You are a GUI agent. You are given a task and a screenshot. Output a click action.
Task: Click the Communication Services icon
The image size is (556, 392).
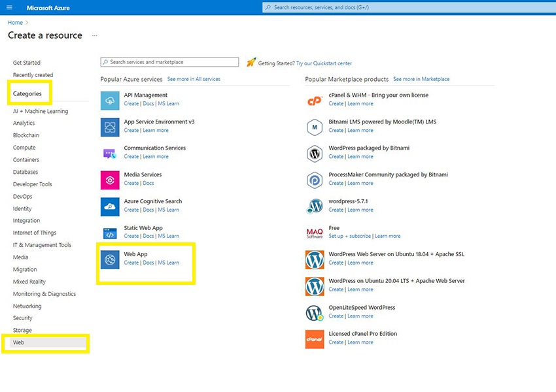pos(110,153)
